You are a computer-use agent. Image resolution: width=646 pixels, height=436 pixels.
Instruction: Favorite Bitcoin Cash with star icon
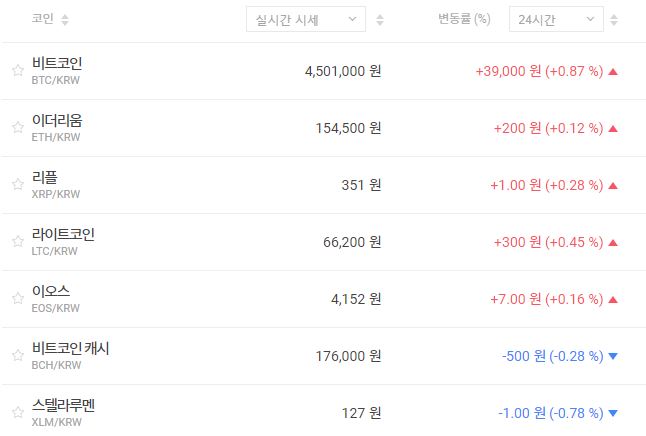(x=17, y=356)
